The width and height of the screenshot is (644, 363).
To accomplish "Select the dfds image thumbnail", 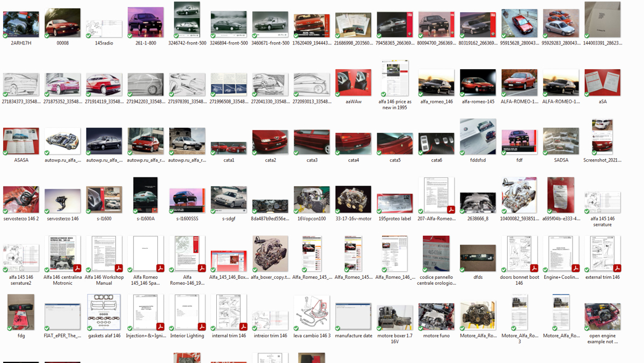I will point(478,258).
